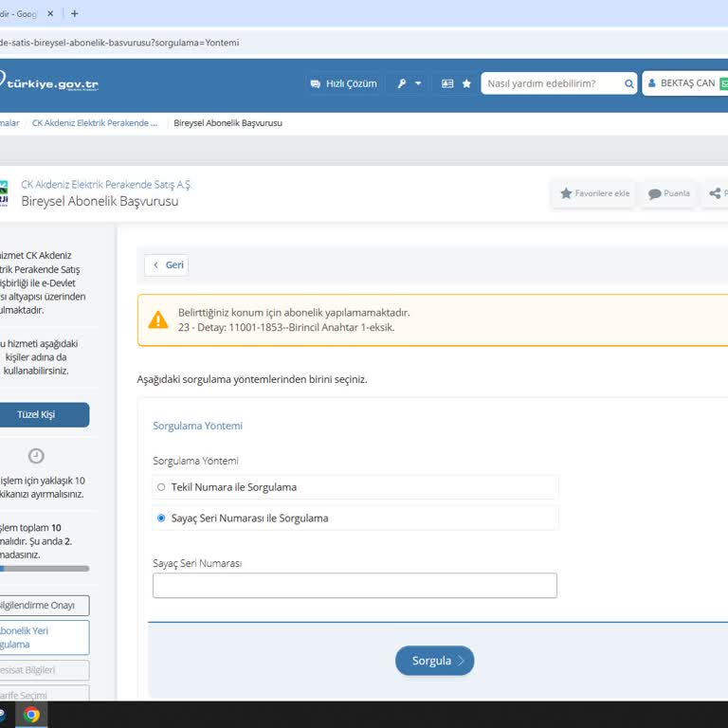Click the 'Belirttiğiniz konum için abonelik yapılamamaktadır' message

tap(294, 313)
